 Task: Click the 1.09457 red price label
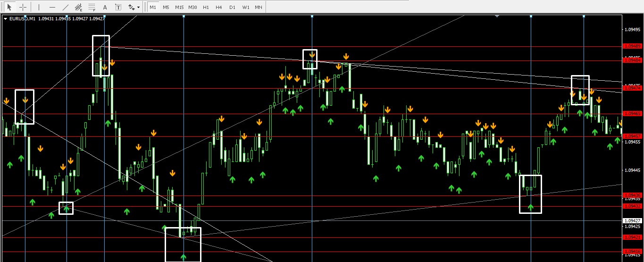(x=632, y=135)
